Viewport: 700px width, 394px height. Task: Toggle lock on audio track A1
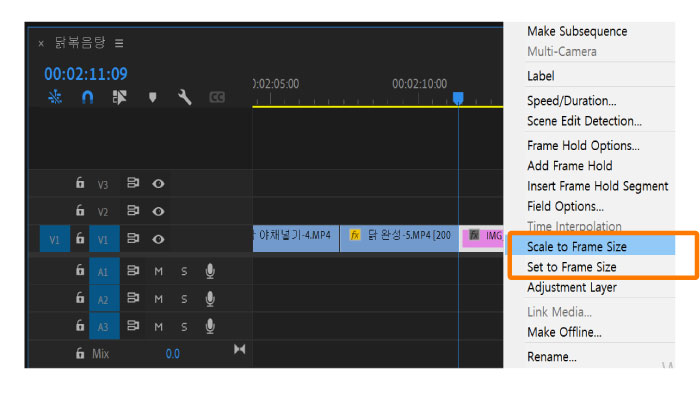79,270
